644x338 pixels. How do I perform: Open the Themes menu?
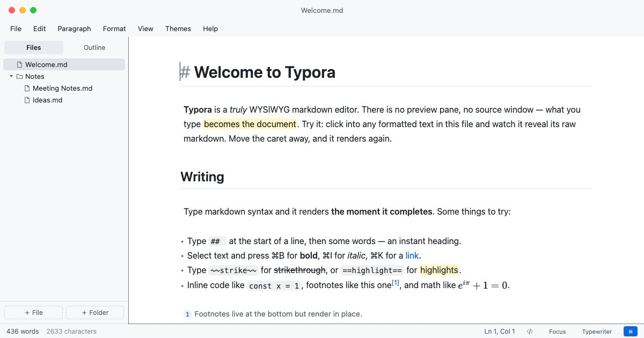click(178, 28)
